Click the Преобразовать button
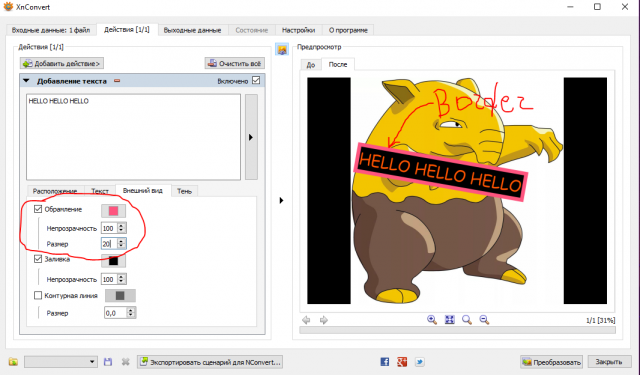640x375 pixels. point(551,362)
